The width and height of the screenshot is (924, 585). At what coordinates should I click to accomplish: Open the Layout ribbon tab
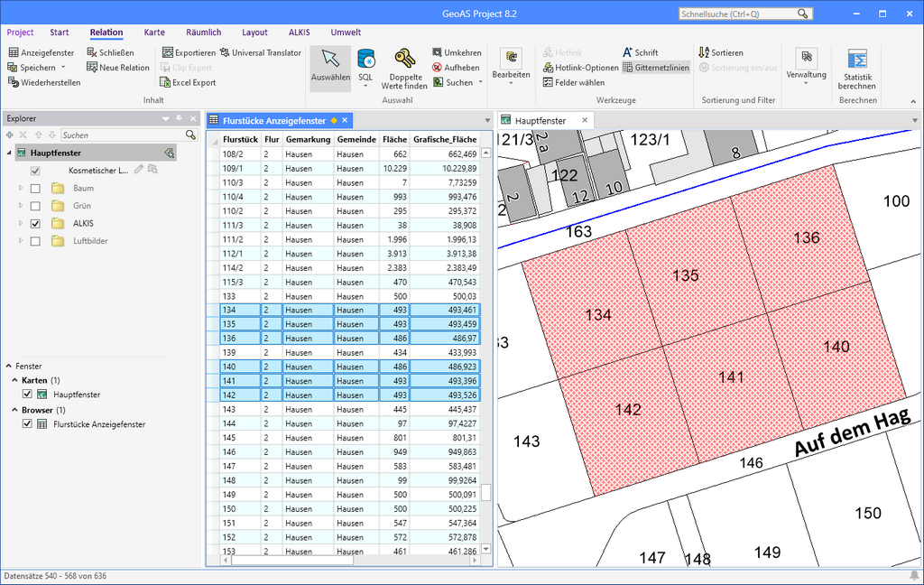coord(254,32)
